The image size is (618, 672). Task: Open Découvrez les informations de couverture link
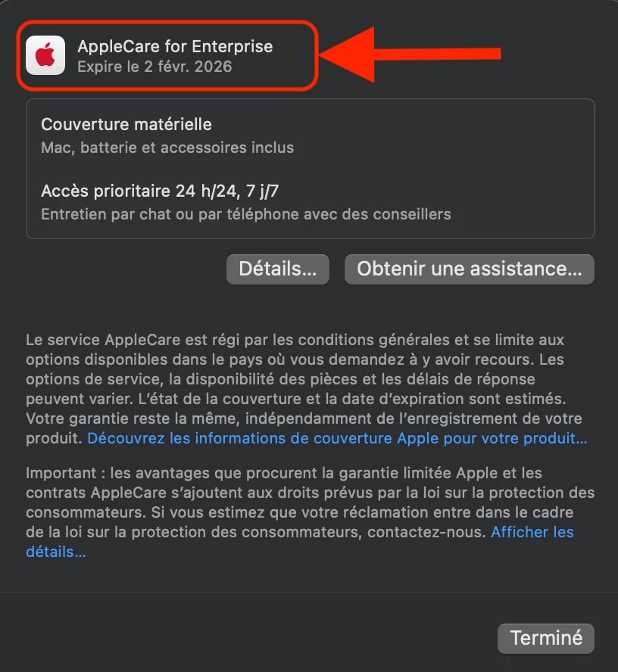(337, 438)
